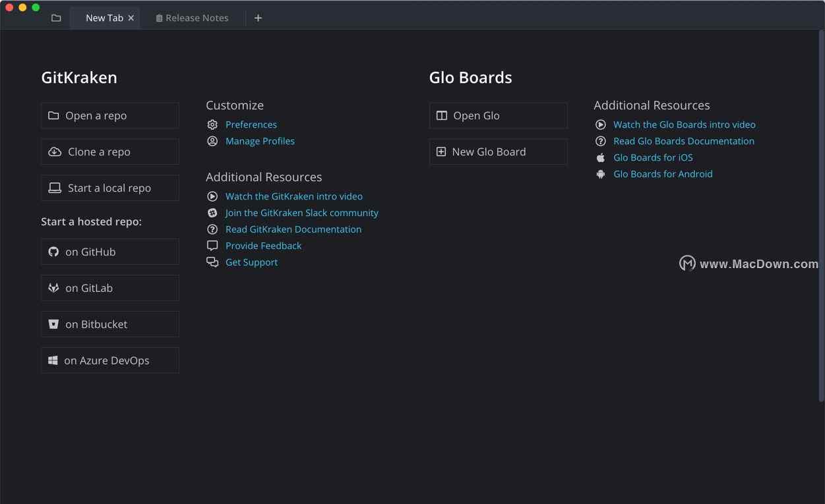Screen dimensions: 825x504
Task: Click the green maximize window button
Action: (36, 7)
